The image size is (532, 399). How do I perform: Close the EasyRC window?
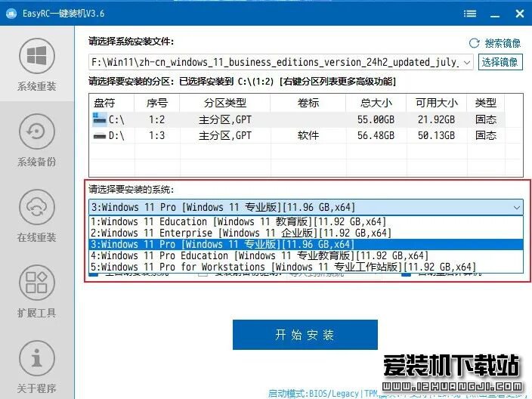[x=519, y=14]
